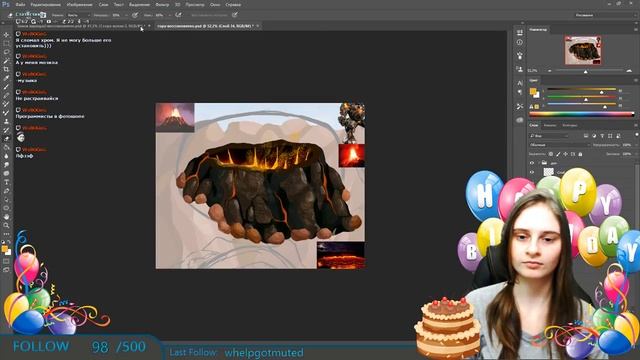Select the Move tool
Screen dimensions: 640x360
[x=6, y=35]
